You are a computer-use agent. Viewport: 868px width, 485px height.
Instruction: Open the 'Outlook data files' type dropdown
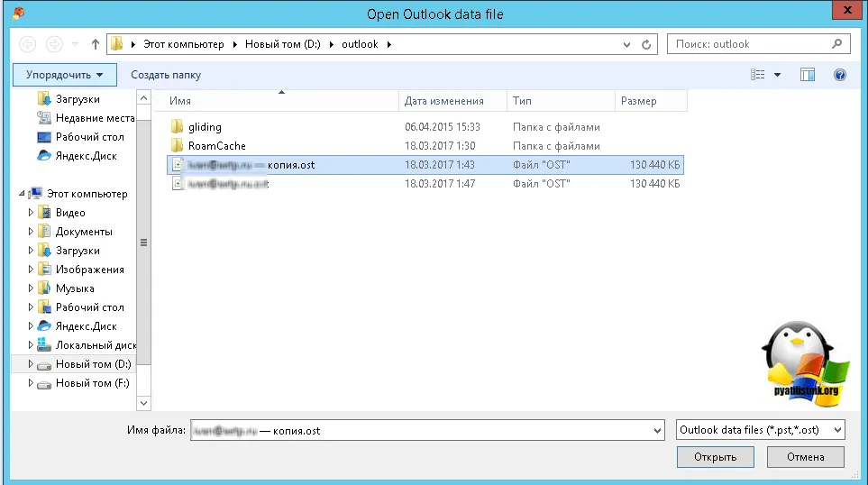(x=760, y=430)
